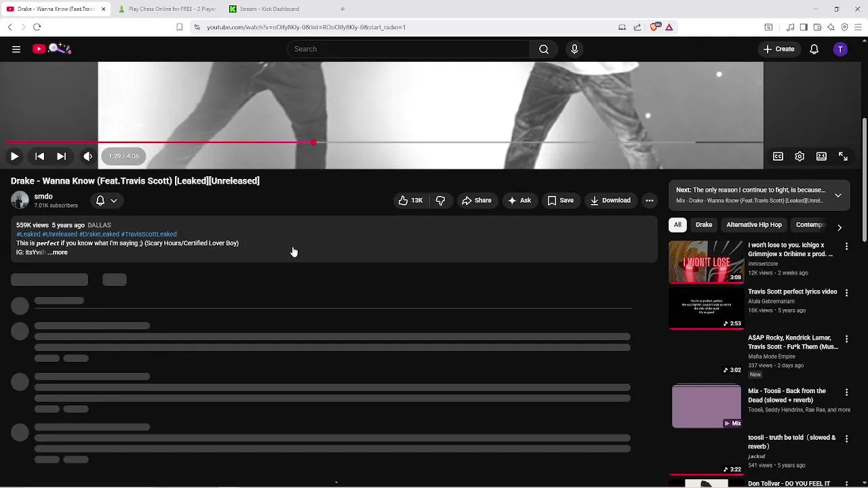Open Brave Rewards triangle icon
This screenshot has width=868, height=488.
click(669, 27)
